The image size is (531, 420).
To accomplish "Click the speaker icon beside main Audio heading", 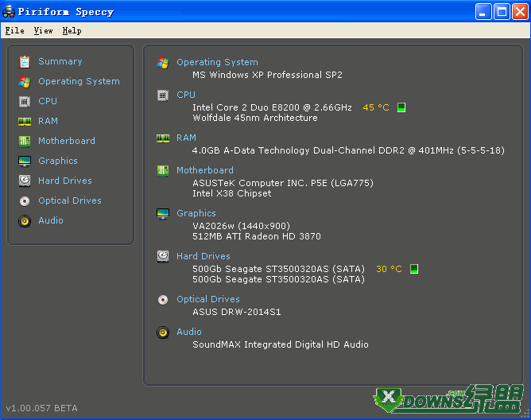I will click(163, 332).
